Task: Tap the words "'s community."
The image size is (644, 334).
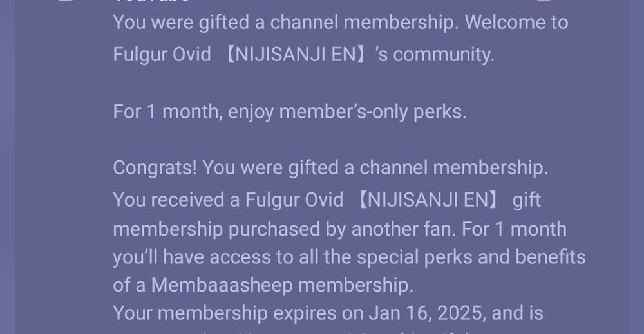Action: tap(435, 55)
